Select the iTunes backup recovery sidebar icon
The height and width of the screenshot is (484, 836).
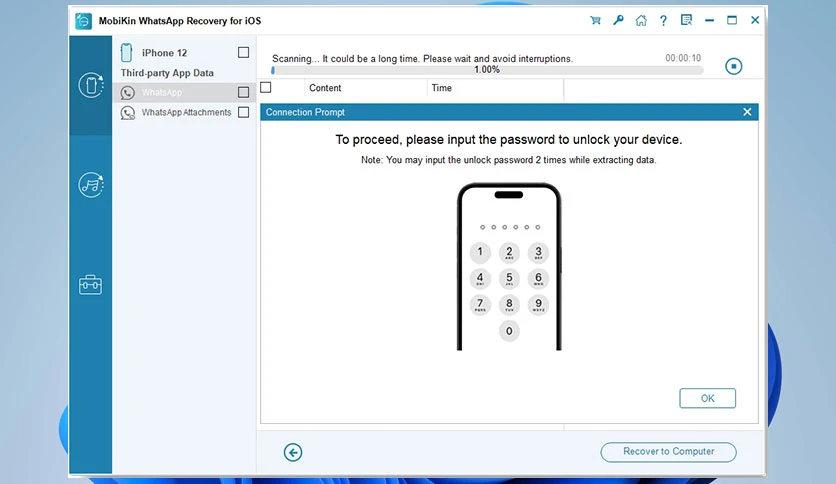coord(91,185)
